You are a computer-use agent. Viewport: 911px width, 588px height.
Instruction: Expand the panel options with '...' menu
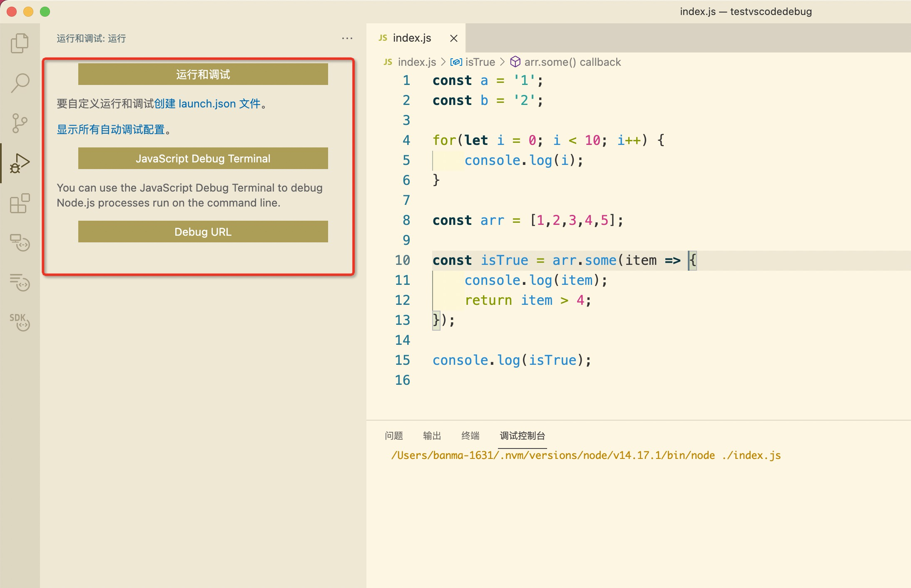click(x=347, y=39)
